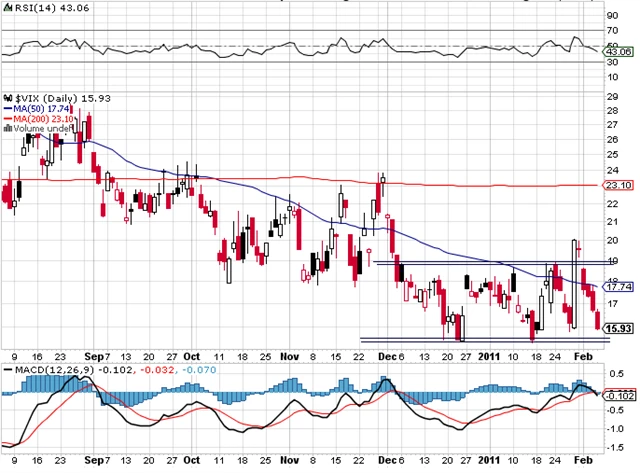
Task: Click the 23.10 red price tag on right axis
Action: tap(618, 185)
